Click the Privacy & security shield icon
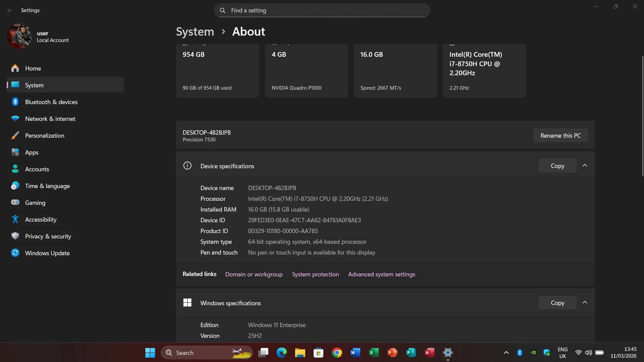The height and width of the screenshot is (362, 644). point(15,236)
